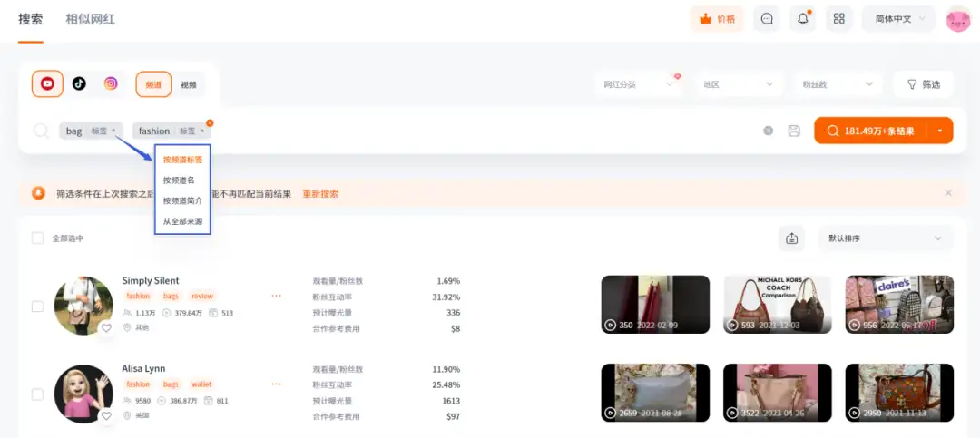Favorite Alisa Lynn with the heart icon
980x438 pixels.
[x=106, y=415]
